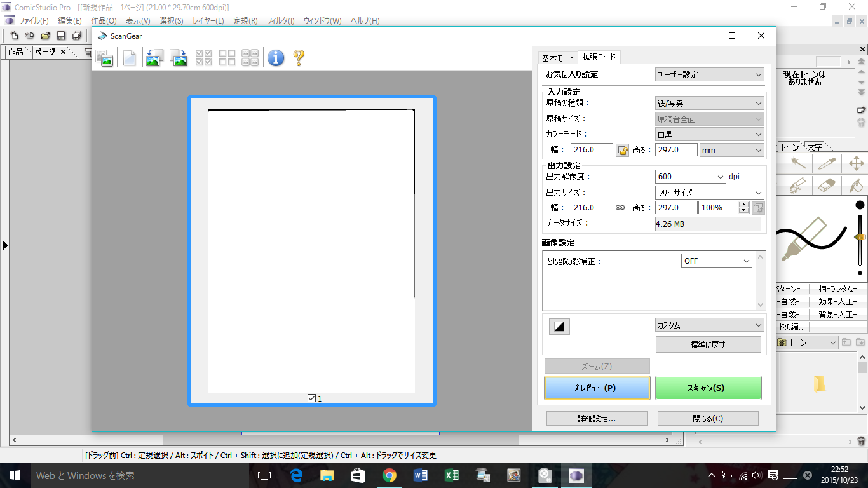The height and width of the screenshot is (488, 868).
Task: Click the Windows Start button
Action: click(15, 475)
